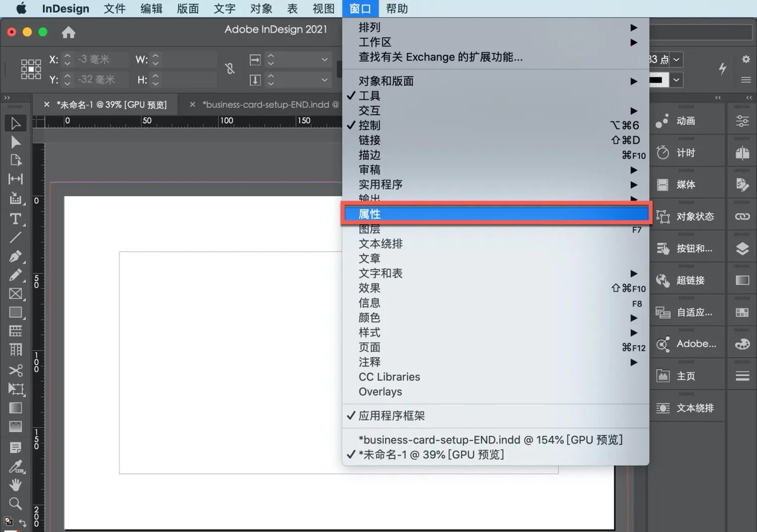
Task: Select the Pen tool
Action: tap(16, 256)
